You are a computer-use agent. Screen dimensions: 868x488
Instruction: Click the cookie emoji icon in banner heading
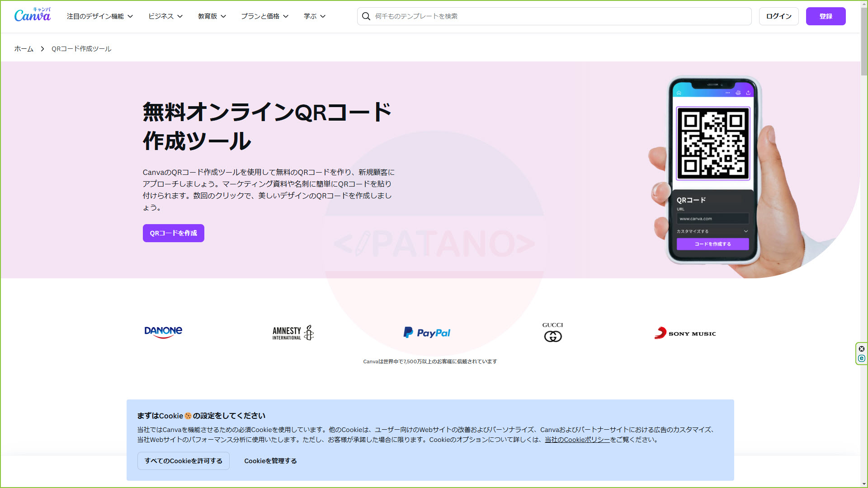click(188, 416)
